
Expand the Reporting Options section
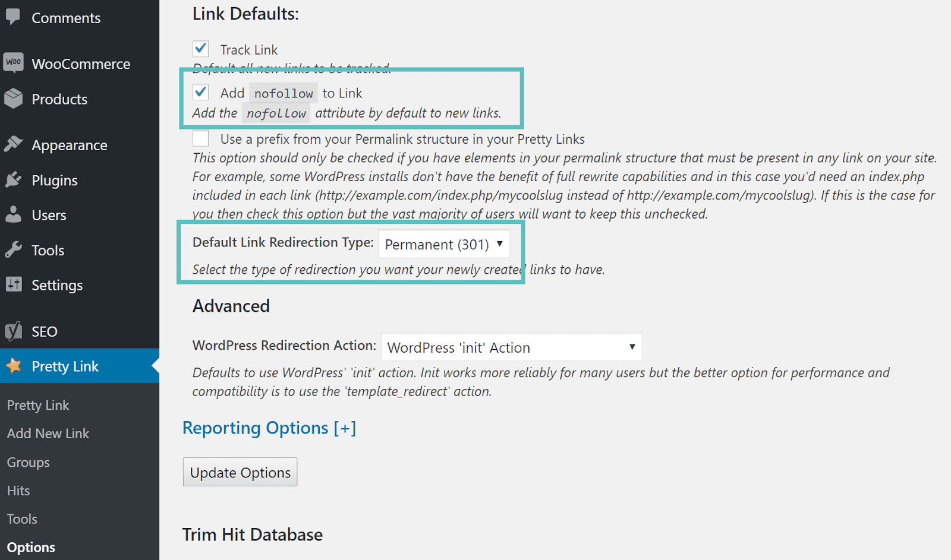pos(269,428)
